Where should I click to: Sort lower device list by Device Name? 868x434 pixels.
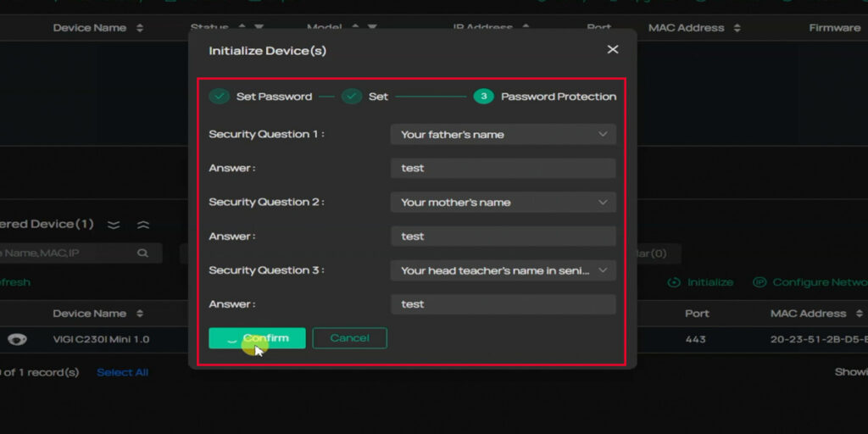[x=140, y=314]
